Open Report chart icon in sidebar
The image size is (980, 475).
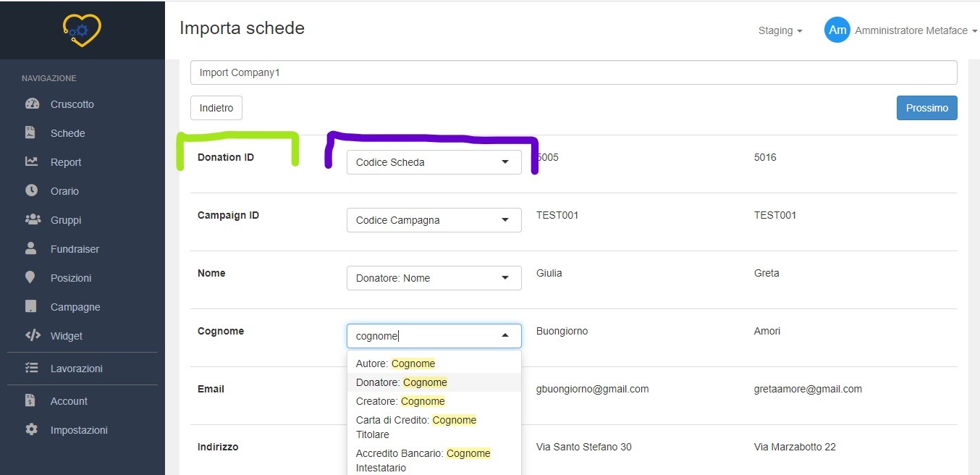pyautogui.click(x=31, y=161)
